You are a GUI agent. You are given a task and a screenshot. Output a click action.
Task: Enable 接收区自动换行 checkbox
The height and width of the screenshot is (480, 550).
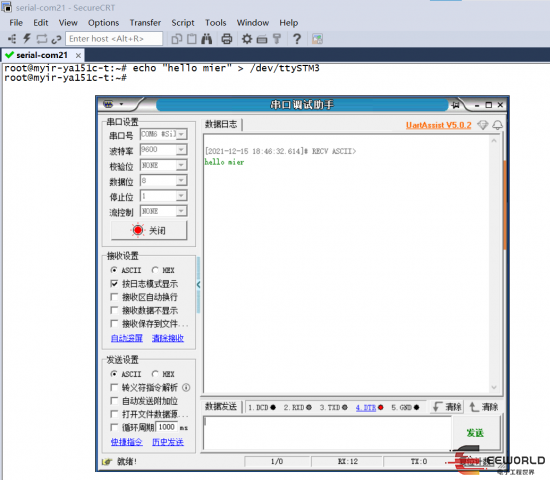[114, 297]
